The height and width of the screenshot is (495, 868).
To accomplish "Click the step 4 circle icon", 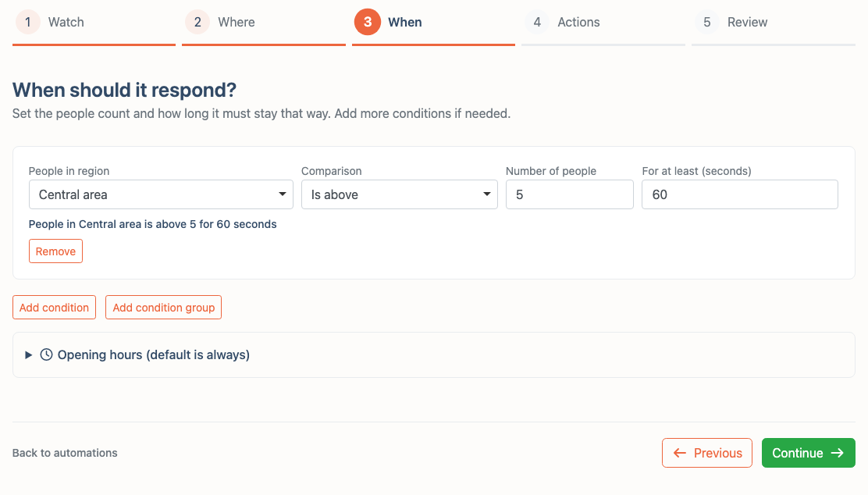I will (x=537, y=22).
